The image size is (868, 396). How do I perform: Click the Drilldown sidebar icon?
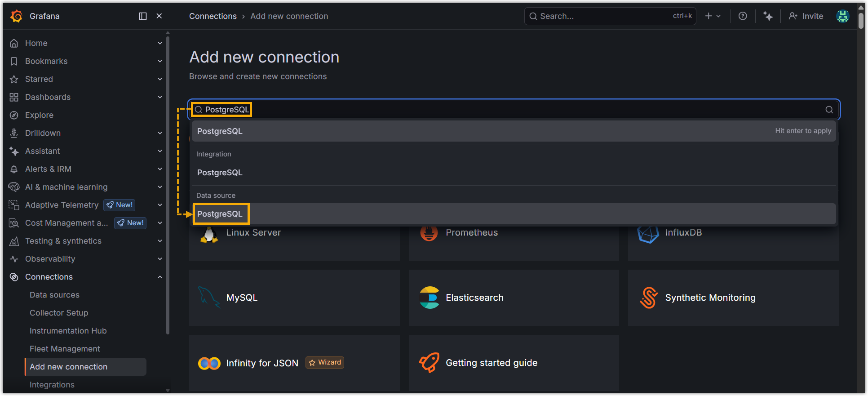[x=14, y=133]
